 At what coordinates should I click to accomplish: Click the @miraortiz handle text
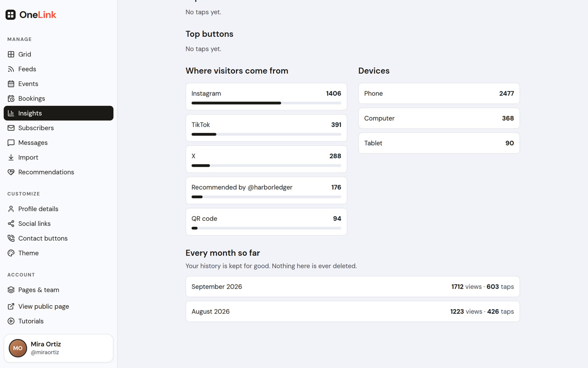click(x=45, y=352)
